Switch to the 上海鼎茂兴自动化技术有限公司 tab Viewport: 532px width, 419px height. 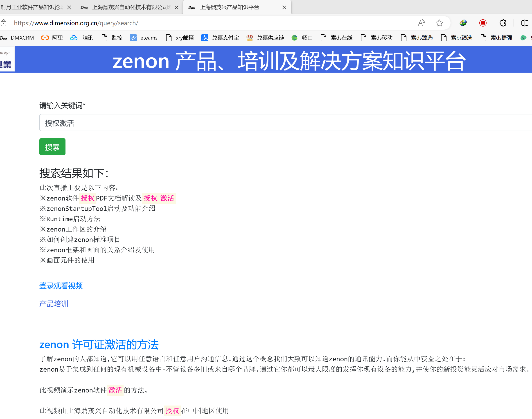(129, 7)
